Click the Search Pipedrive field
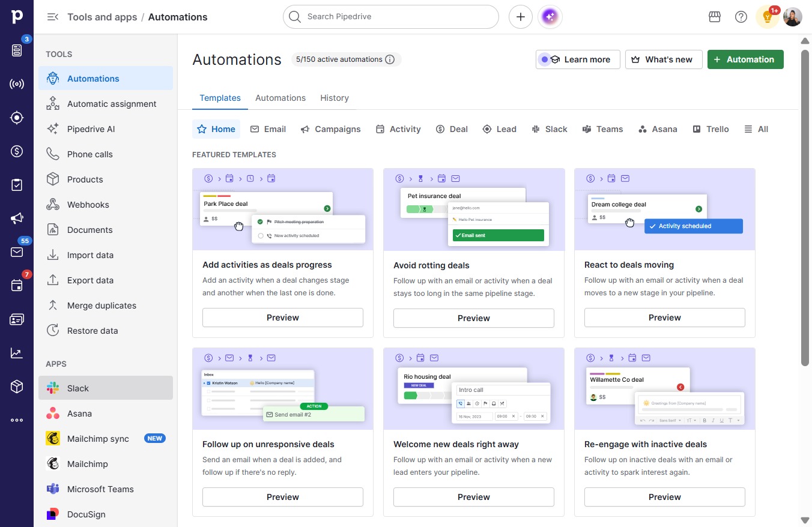 [x=391, y=17]
